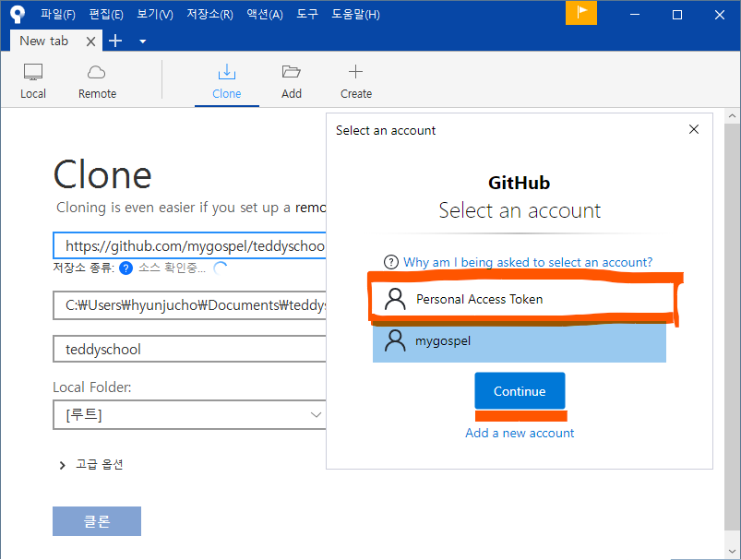The width and height of the screenshot is (741, 560).
Task: Close the New tab tab
Action: 90,42
